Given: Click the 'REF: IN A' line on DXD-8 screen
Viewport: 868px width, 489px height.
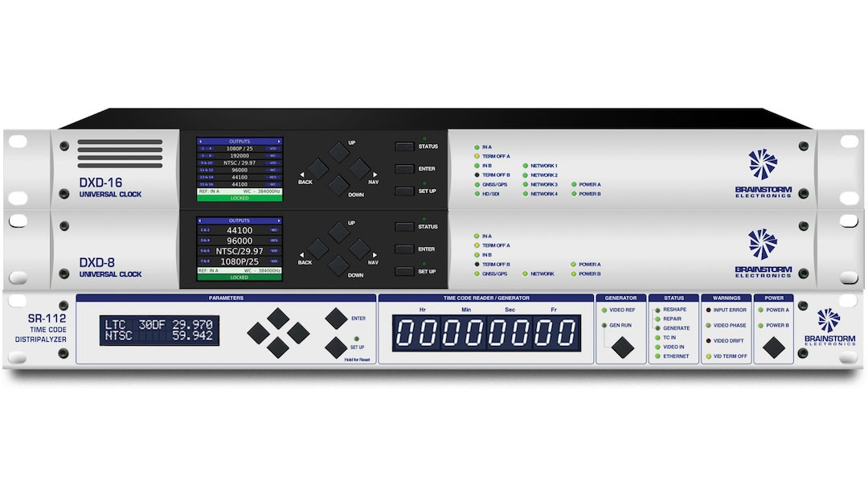Looking at the screenshot, I should tap(240, 271).
